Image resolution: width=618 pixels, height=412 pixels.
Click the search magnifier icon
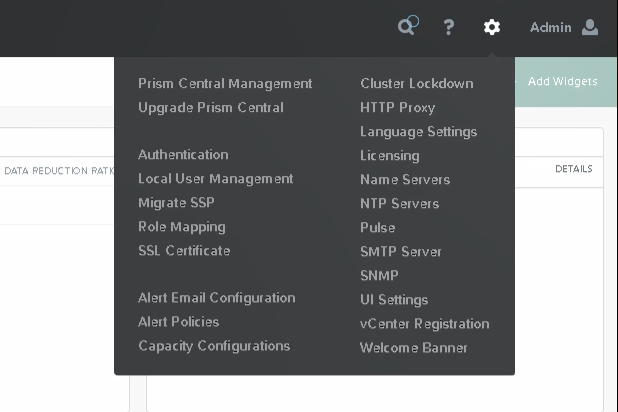tap(406, 27)
